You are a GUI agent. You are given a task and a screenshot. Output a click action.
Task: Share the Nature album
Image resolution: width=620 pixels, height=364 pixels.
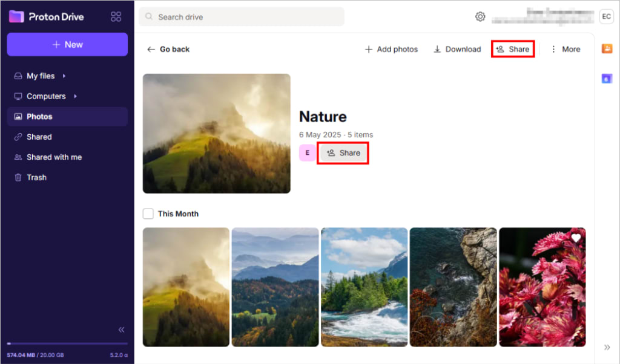[343, 153]
